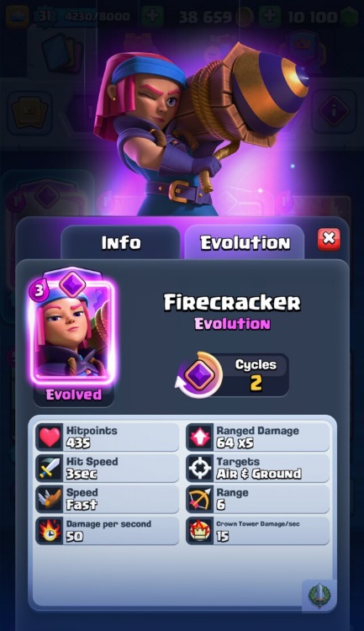
Task: Click the Ranged Damage 64 x5 stat row
Action: (258, 437)
